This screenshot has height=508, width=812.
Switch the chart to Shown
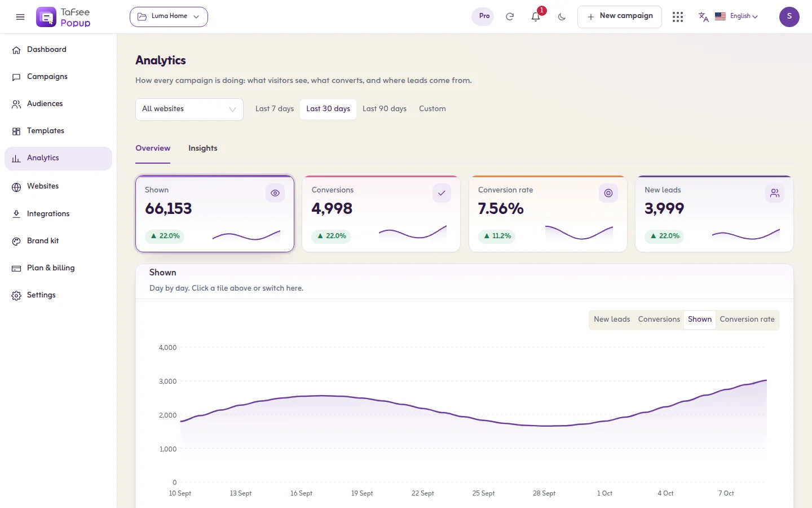point(700,319)
